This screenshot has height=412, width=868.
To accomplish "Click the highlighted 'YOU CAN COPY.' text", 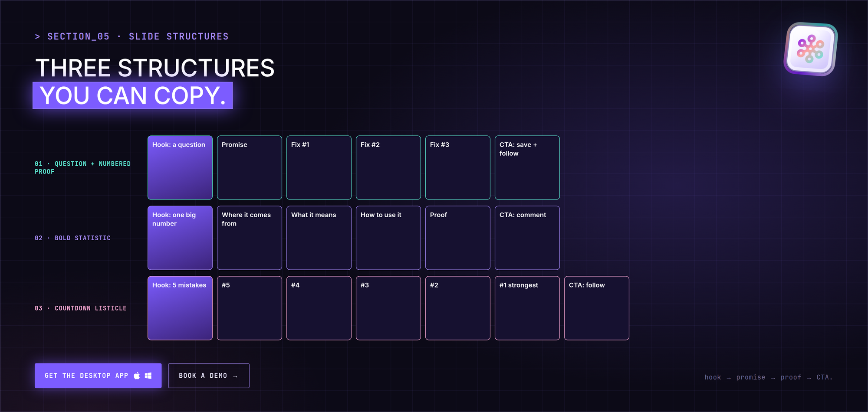I will point(133,95).
